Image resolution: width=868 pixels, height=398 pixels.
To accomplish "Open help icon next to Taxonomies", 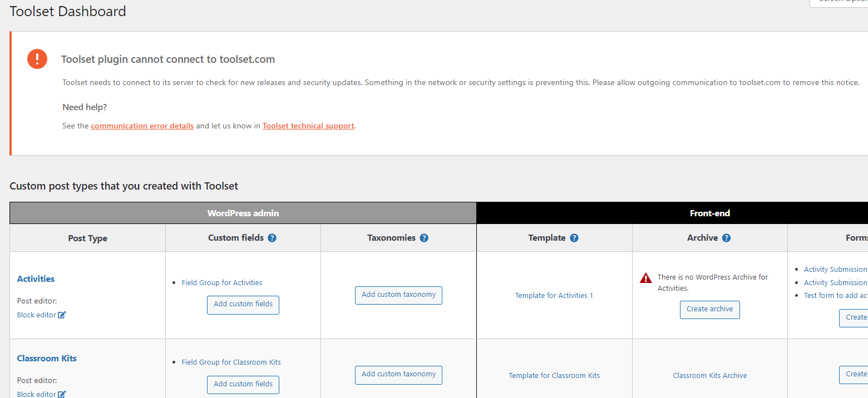I will 424,238.
